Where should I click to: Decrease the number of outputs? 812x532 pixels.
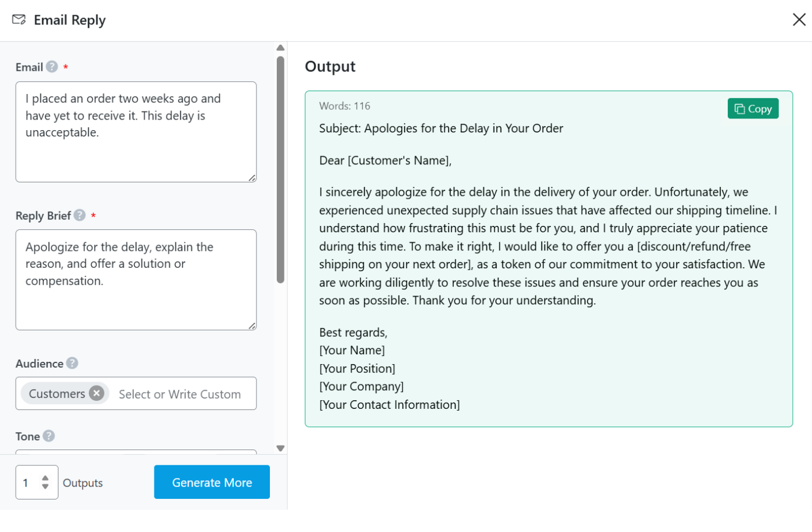pyautogui.click(x=45, y=487)
